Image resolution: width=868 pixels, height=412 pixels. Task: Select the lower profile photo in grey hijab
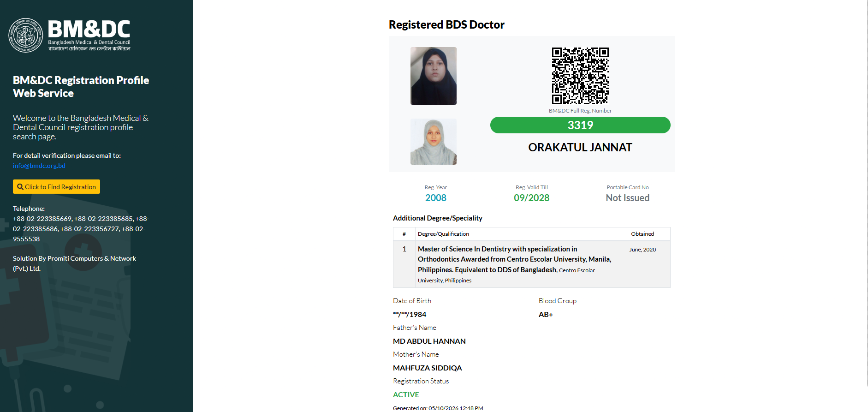coord(434,142)
